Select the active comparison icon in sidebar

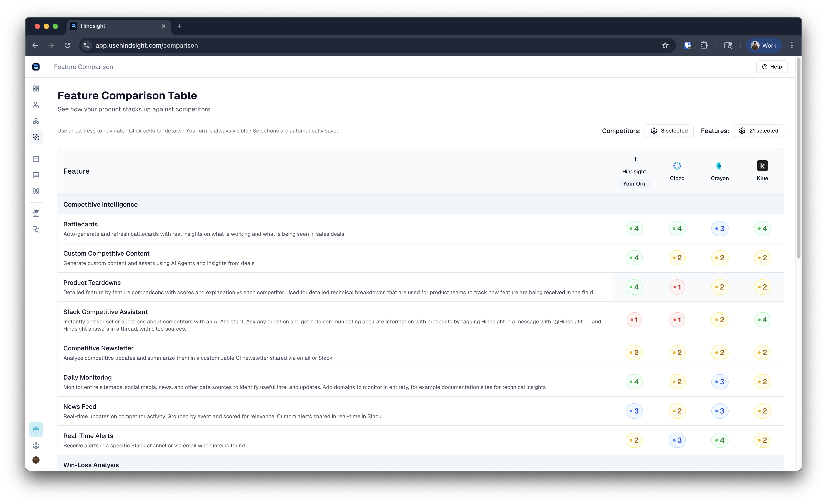click(36, 137)
